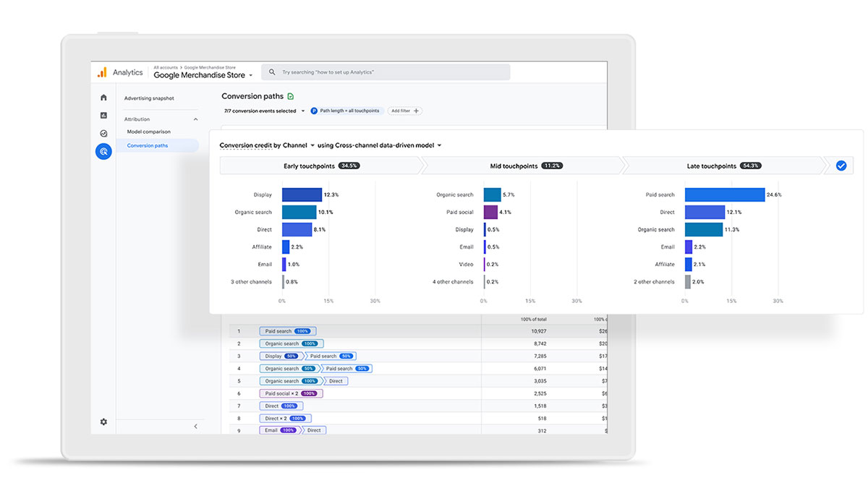Open Model comparison in the sidebar
This screenshot has height=496, width=868.
[x=149, y=132]
